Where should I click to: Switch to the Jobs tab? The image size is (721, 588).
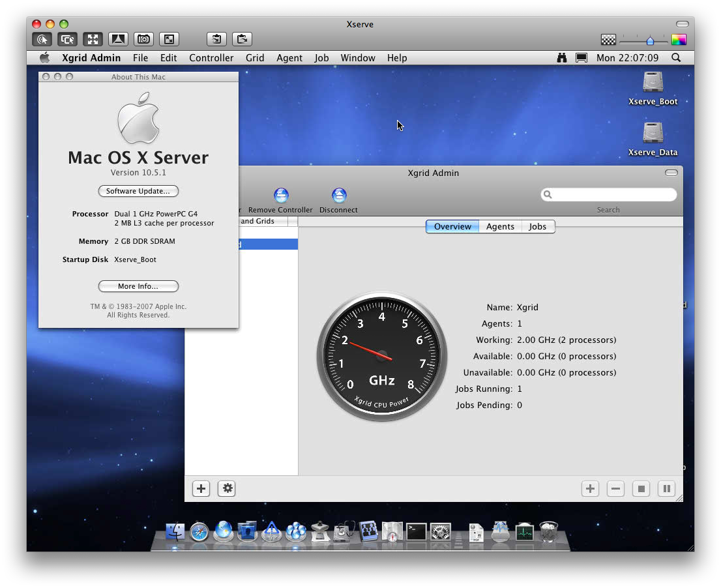coord(538,227)
